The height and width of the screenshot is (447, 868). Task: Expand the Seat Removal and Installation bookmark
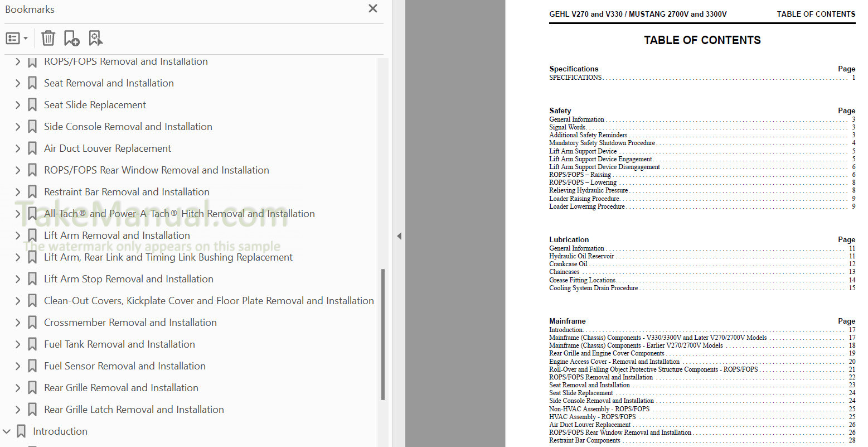(18, 83)
